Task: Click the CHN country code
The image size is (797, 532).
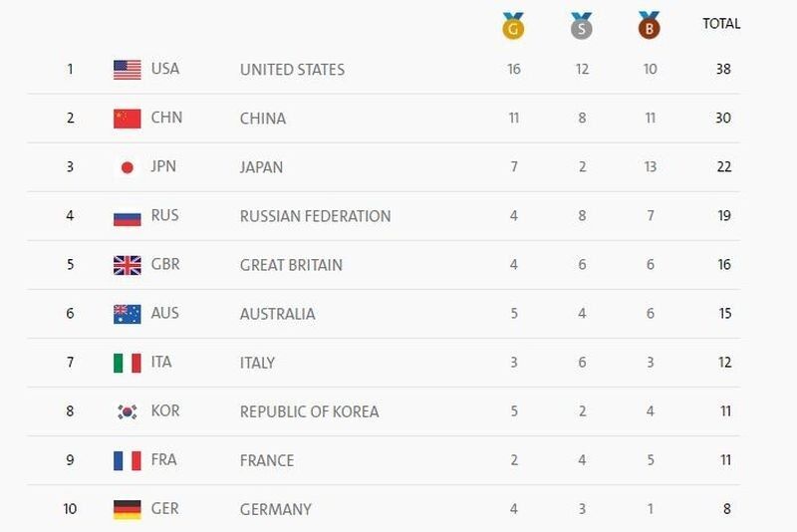Action: point(166,118)
